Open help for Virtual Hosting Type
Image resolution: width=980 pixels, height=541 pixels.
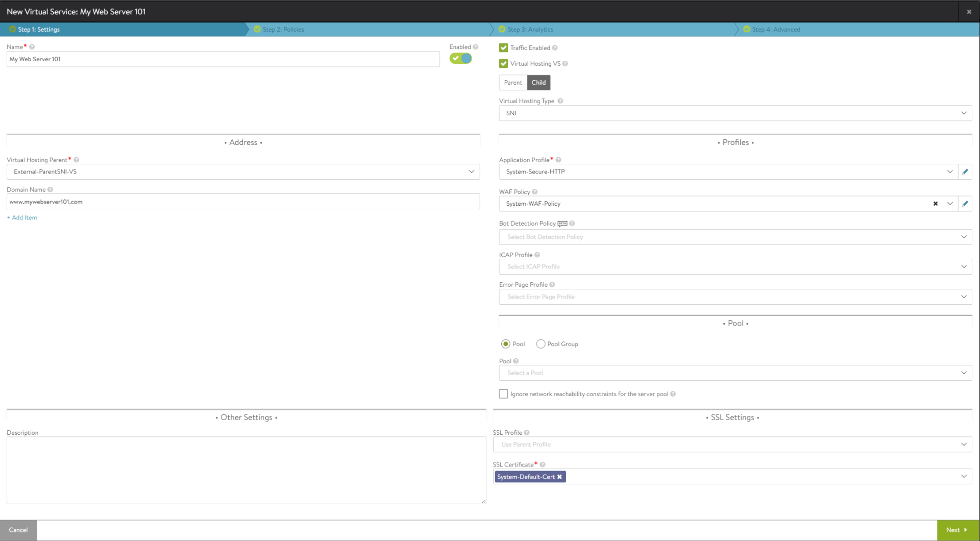(x=560, y=101)
